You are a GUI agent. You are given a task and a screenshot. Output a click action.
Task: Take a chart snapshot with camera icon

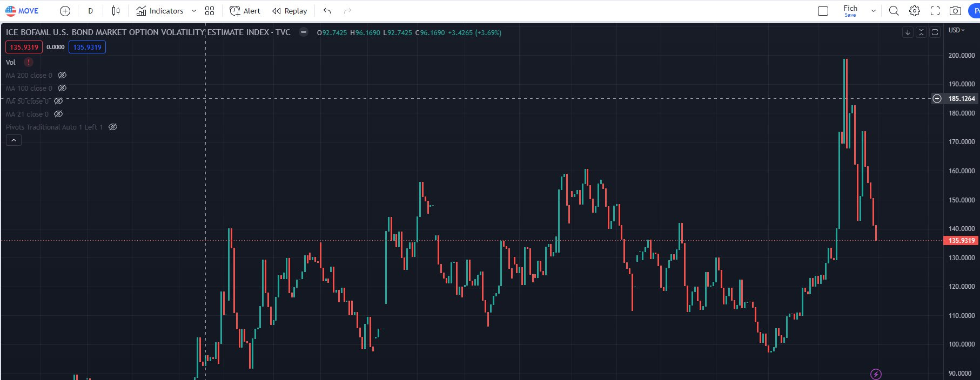[956, 11]
